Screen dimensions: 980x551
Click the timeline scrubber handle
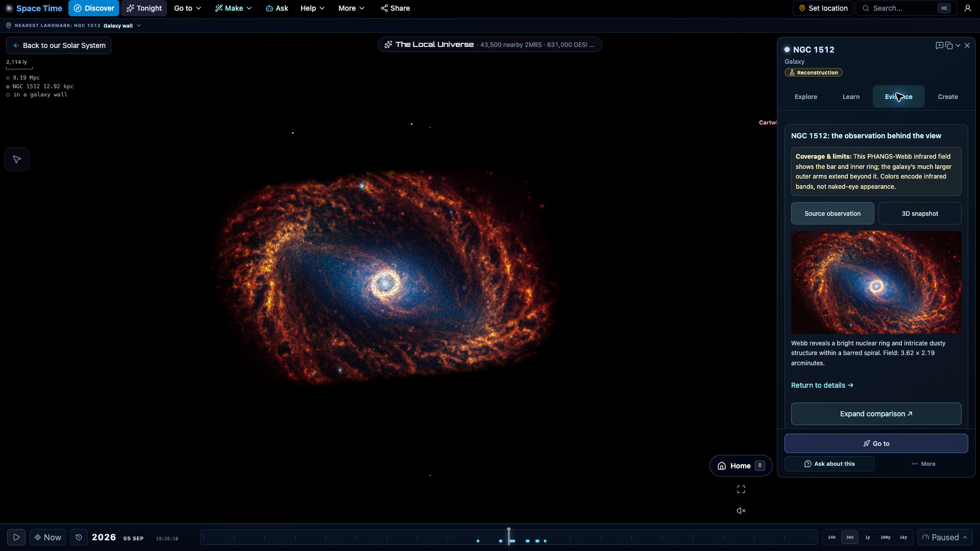point(509,536)
